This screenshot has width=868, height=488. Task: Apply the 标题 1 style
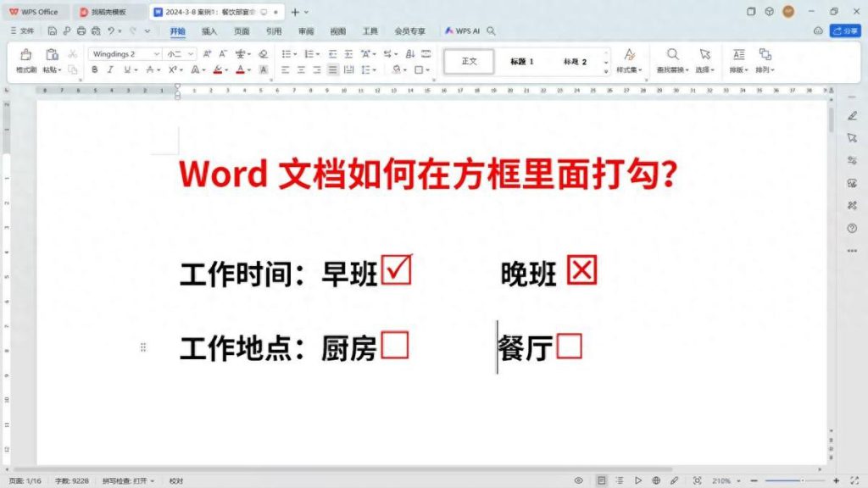pyautogui.click(x=523, y=61)
